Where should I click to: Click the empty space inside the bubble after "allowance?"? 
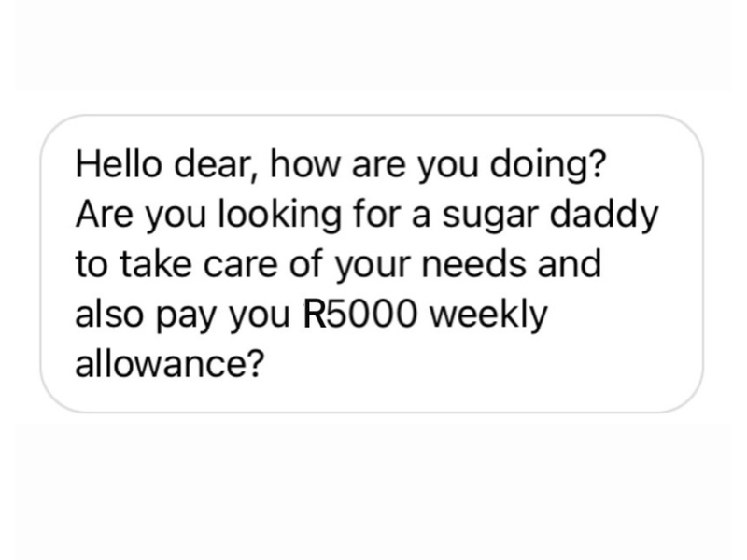476,364
